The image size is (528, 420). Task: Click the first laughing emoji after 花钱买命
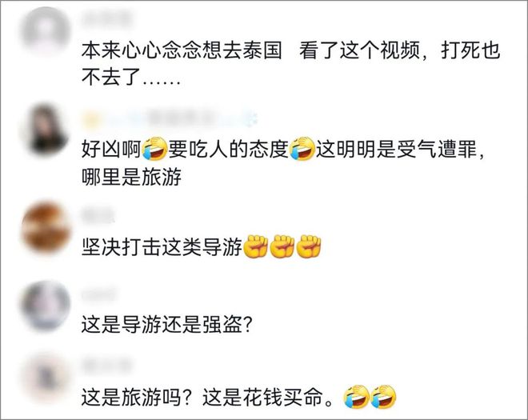coord(355,397)
